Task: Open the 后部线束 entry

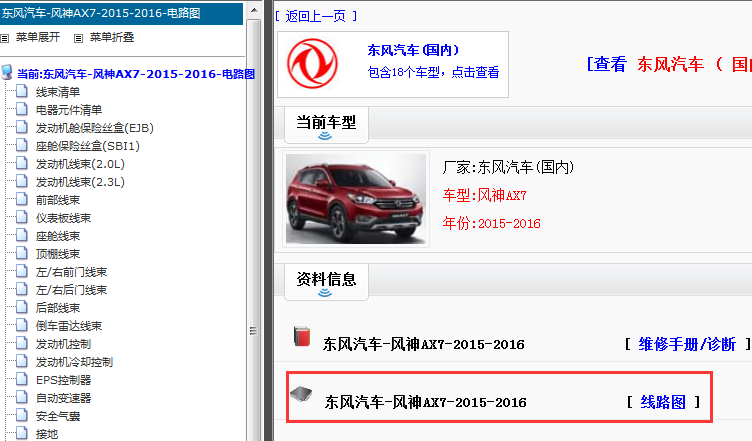Action: click(x=58, y=308)
